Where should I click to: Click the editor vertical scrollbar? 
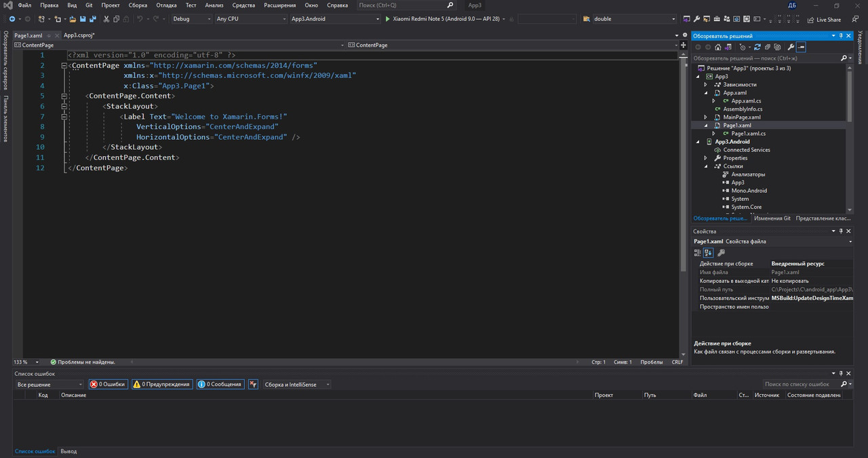[683, 204]
